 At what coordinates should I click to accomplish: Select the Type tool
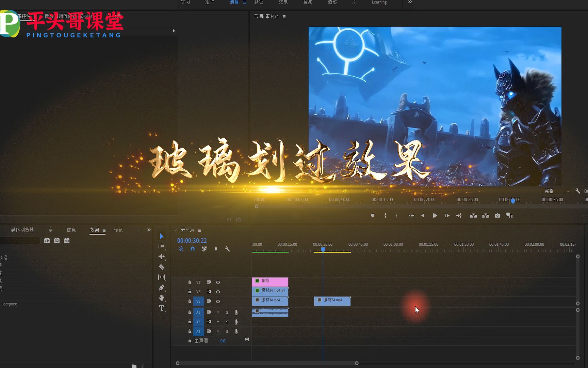pos(161,308)
